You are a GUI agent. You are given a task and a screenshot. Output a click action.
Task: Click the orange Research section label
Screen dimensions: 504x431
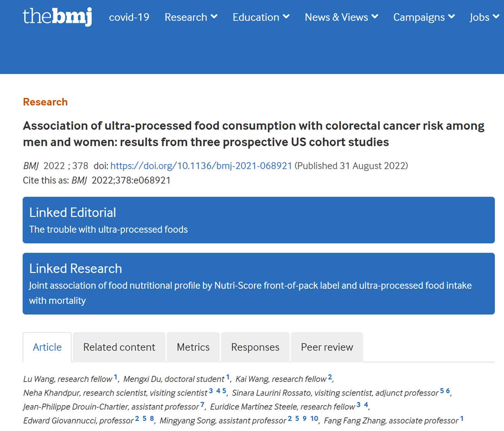pos(45,102)
